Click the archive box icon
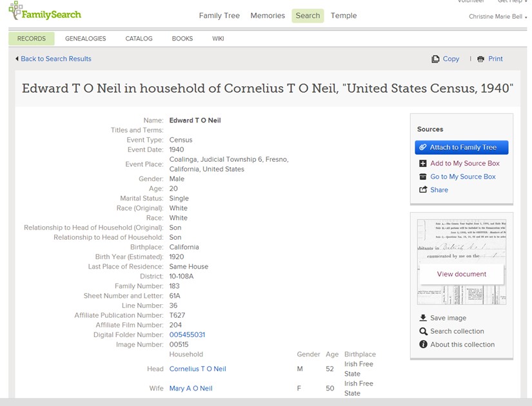Image resolution: width=532 pixels, height=406 pixels. (x=423, y=177)
